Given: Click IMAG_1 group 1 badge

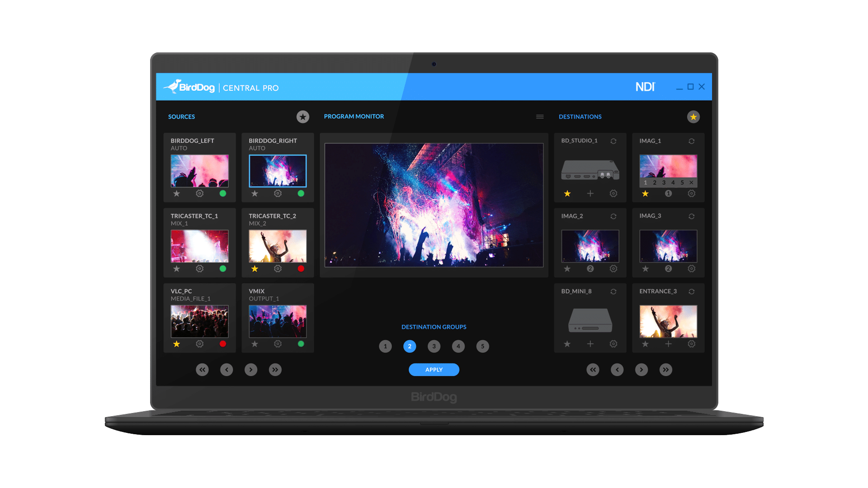Looking at the screenshot, I should point(669,193).
